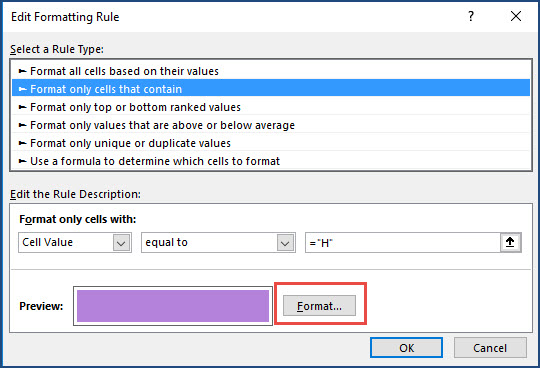The width and height of the screenshot is (540, 368).
Task: Click the collapse dialog range selector icon
Action: tap(510, 243)
